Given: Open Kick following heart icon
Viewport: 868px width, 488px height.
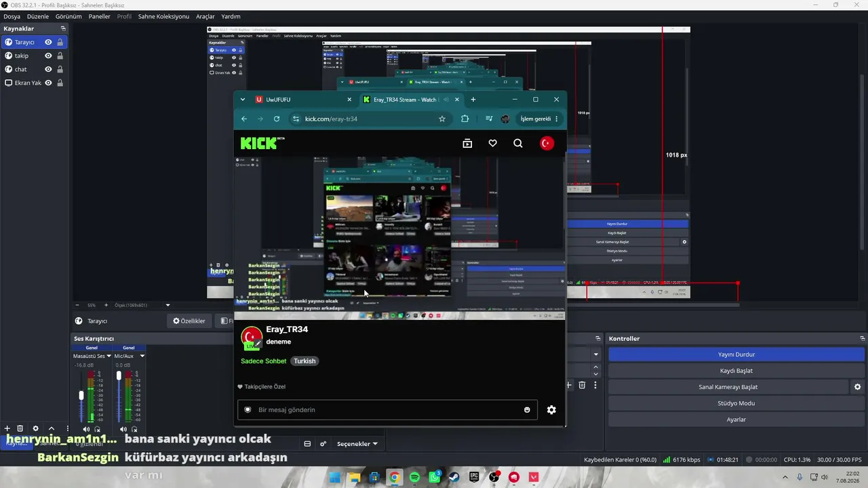Looking at the screenshot, I should tap(492, 143).
